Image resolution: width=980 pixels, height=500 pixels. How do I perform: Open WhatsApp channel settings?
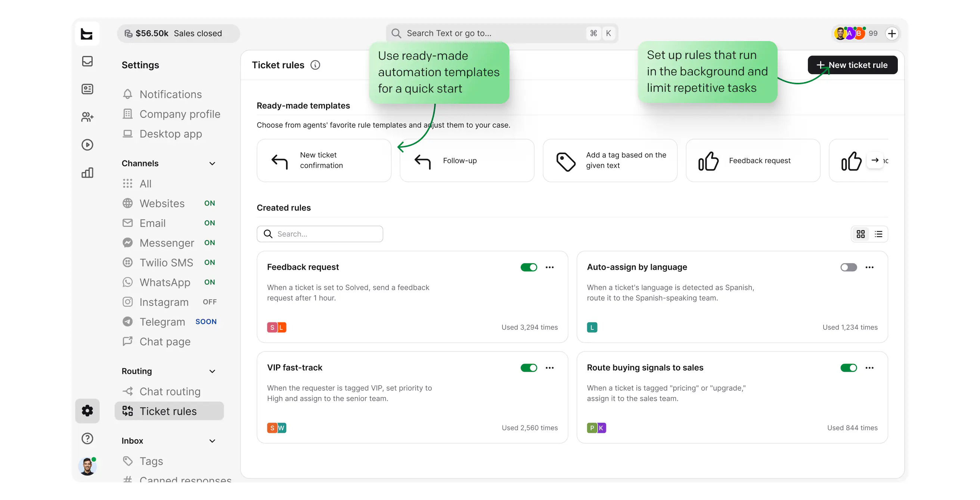click(169, 282)
